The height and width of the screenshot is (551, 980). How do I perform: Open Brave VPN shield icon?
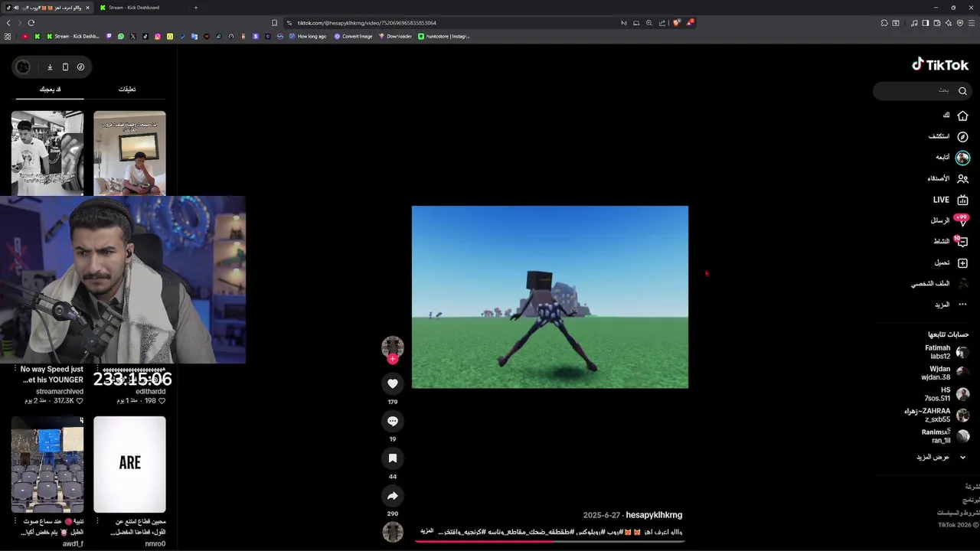click(x=960, y=23)
